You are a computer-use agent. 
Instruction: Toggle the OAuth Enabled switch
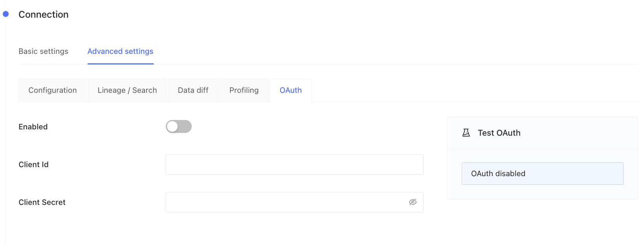pos(179,127)
